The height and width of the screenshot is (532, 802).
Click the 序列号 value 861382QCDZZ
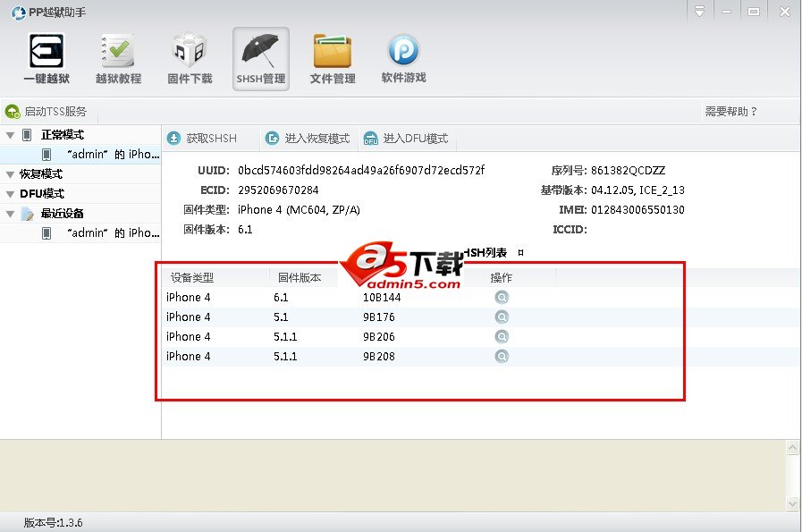point(628,171)
